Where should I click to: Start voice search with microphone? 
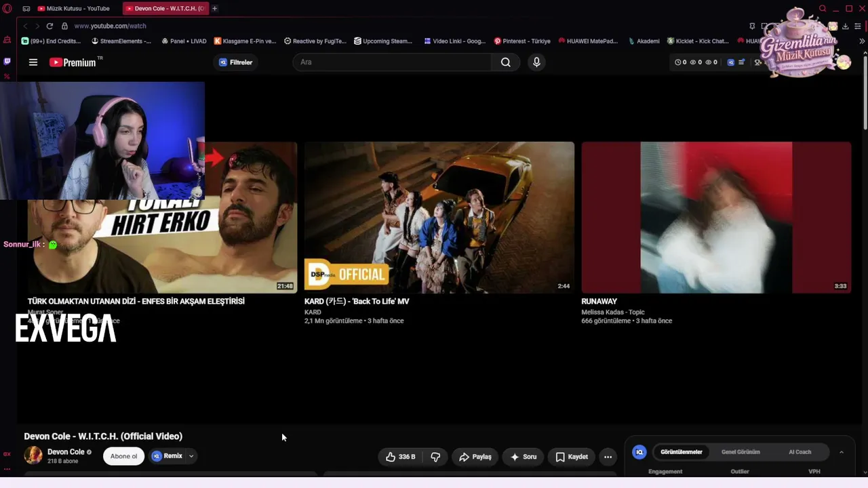point(536,62)
